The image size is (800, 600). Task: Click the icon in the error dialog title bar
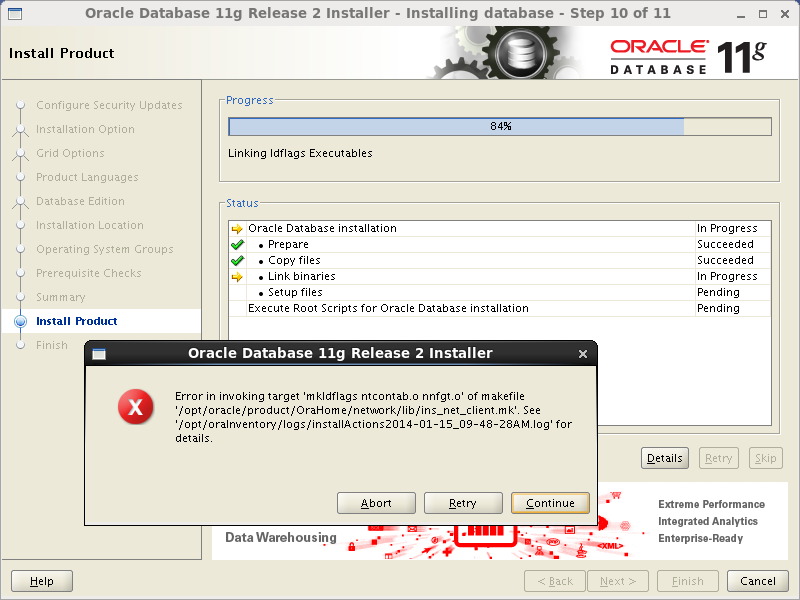coord(97,353)
